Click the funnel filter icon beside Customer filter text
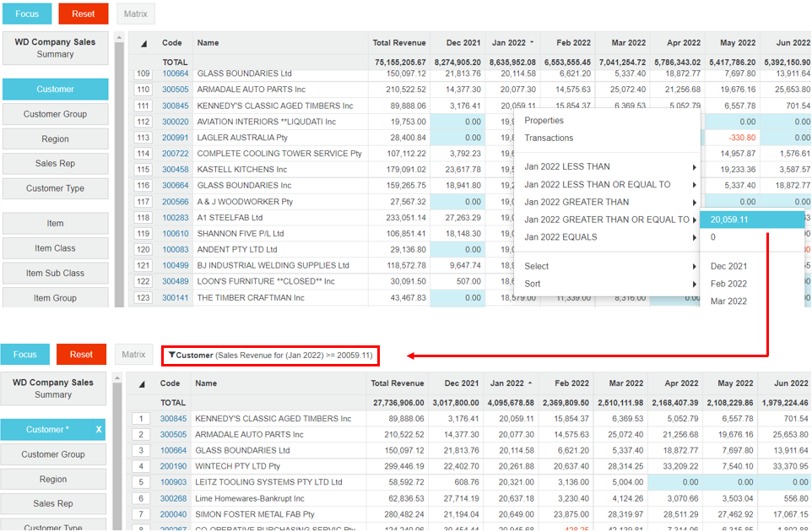The width and height of the screenshot is (812, 532). coord(171,356)
